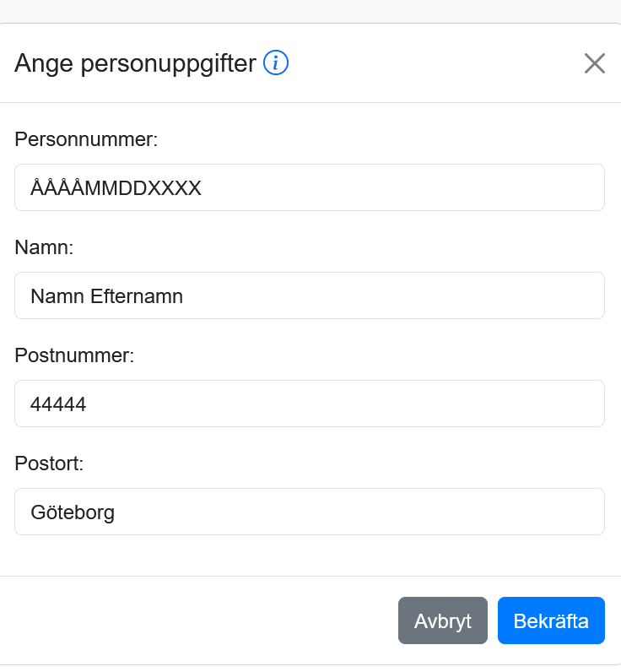Close the Ange personuppgifter dialog

pos(595,63)
